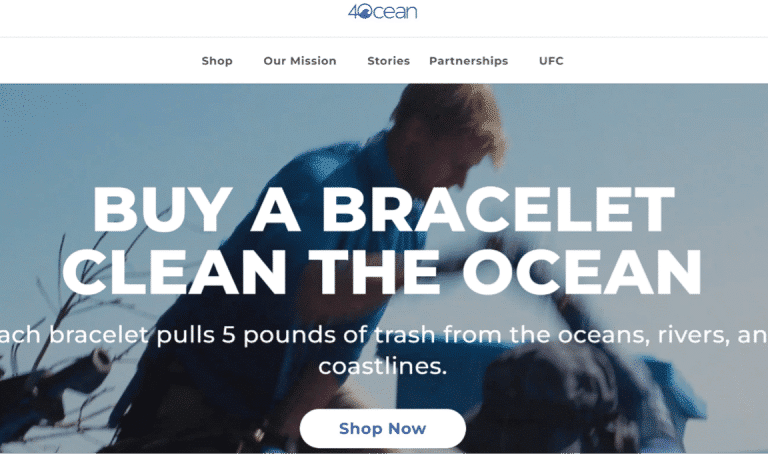Open the Shop menu item

pos(217,61)
